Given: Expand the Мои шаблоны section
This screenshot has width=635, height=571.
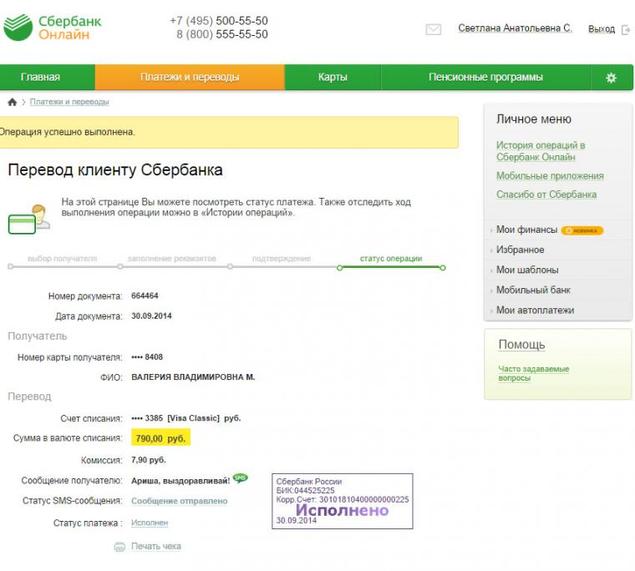Looking at the screenshot, I should click(527, 270).
